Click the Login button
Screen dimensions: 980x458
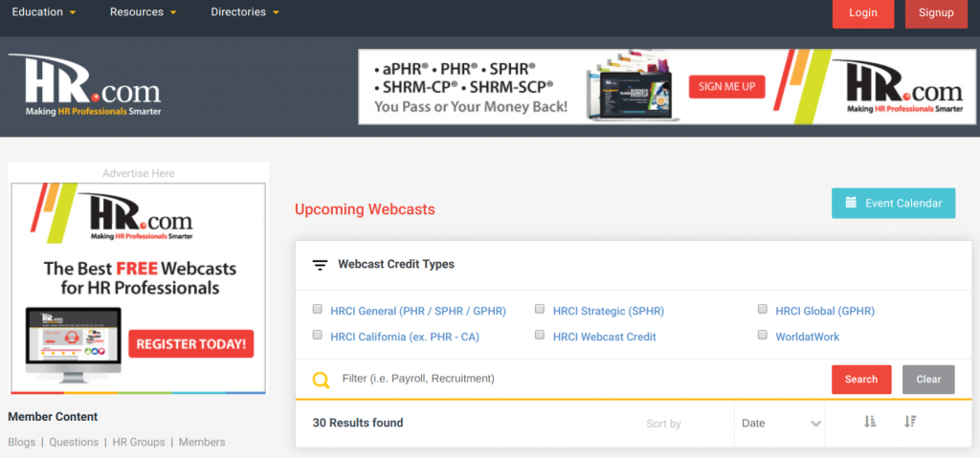[x=863, y=12]
